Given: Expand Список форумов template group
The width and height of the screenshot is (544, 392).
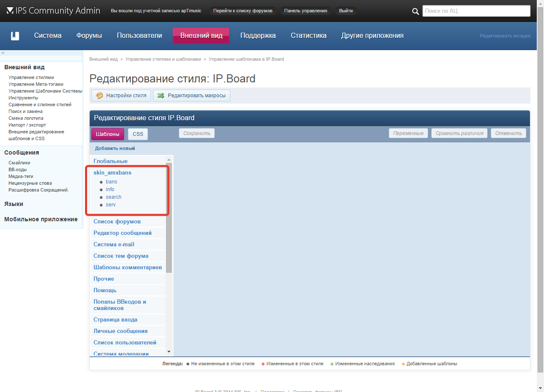Looking at the screenshot, I should [x=117, y=221].
